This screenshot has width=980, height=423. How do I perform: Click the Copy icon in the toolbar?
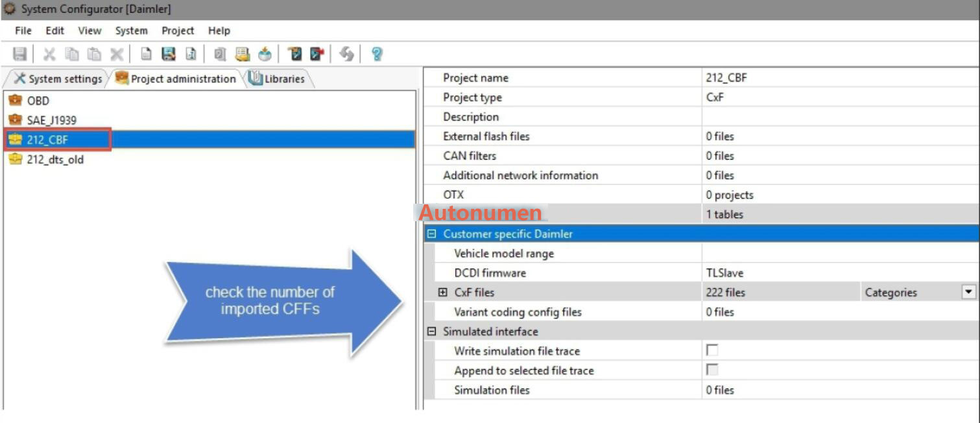click(x=72, y=54)
